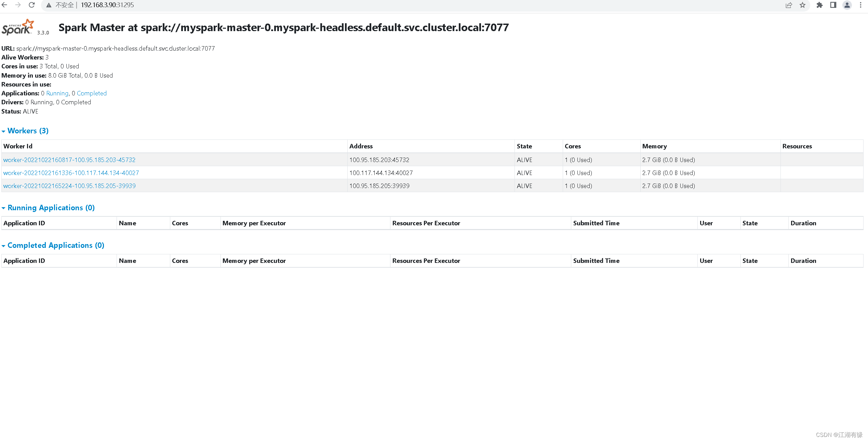Click the Status: ALIVE line
The height and width of the screenshot is (441, 868).
coord(20,111)
